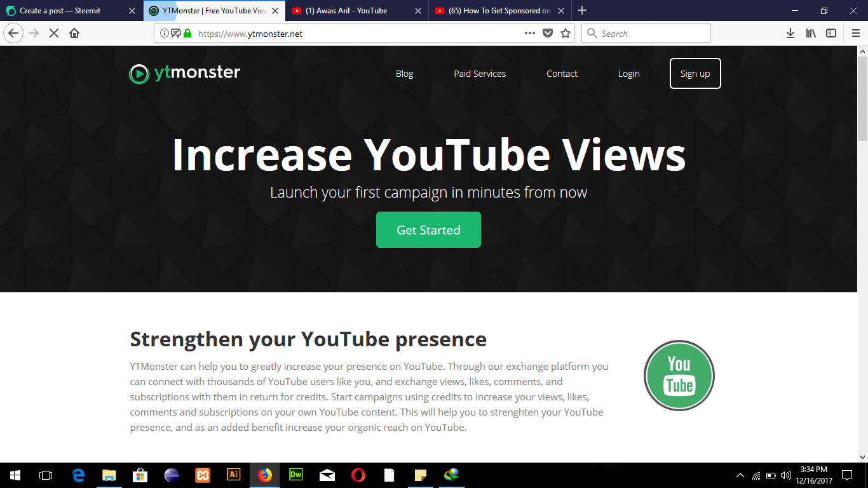Screen dimensions: 868x488
Task: Launch Opera browser from the taskbar
Action: point(358,475)
